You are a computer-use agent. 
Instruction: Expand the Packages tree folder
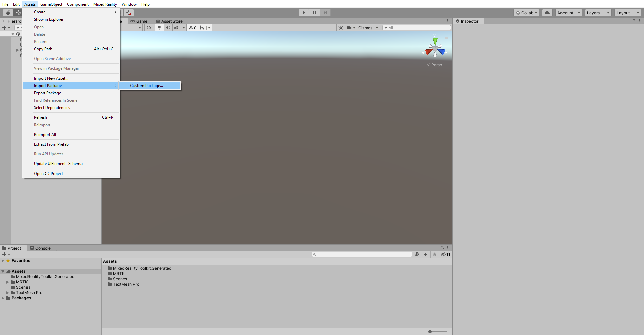pos(3,298)
